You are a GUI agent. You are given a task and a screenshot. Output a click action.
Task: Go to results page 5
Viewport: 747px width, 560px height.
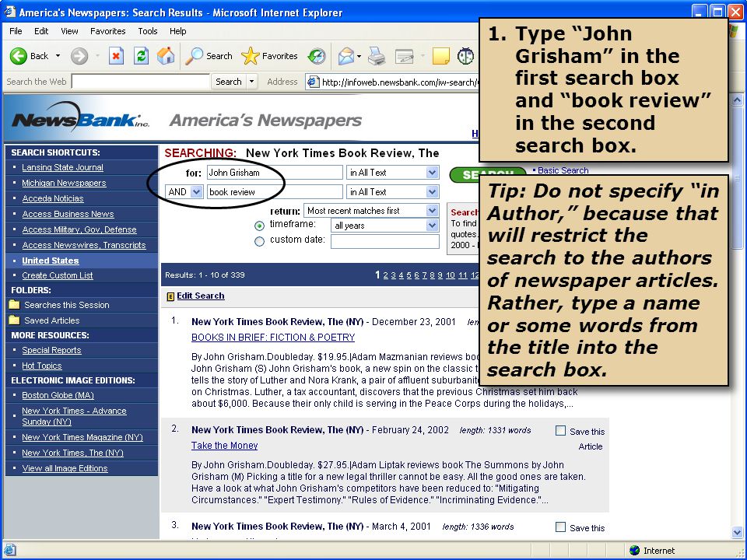(x=409, y=275)
